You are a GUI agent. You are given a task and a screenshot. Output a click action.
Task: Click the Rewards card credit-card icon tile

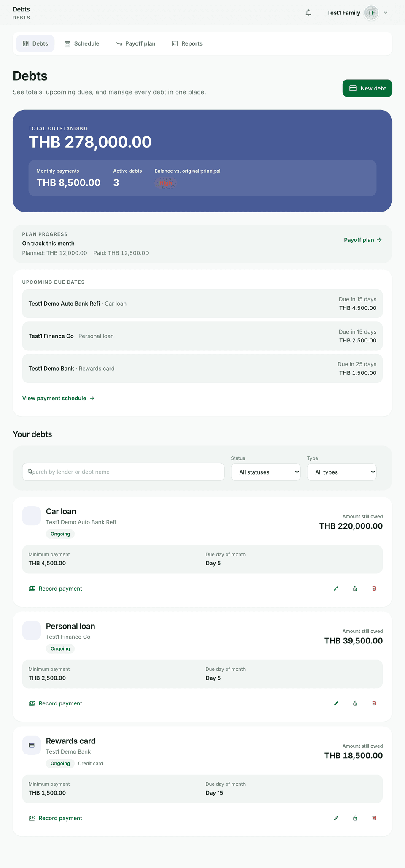pos(32,746)
